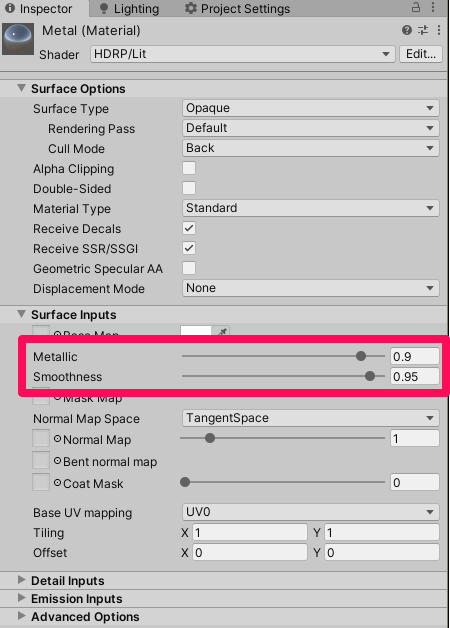Switch to the Project Settings tab
The width and height of the screenshot is (450, 628).
237,8
